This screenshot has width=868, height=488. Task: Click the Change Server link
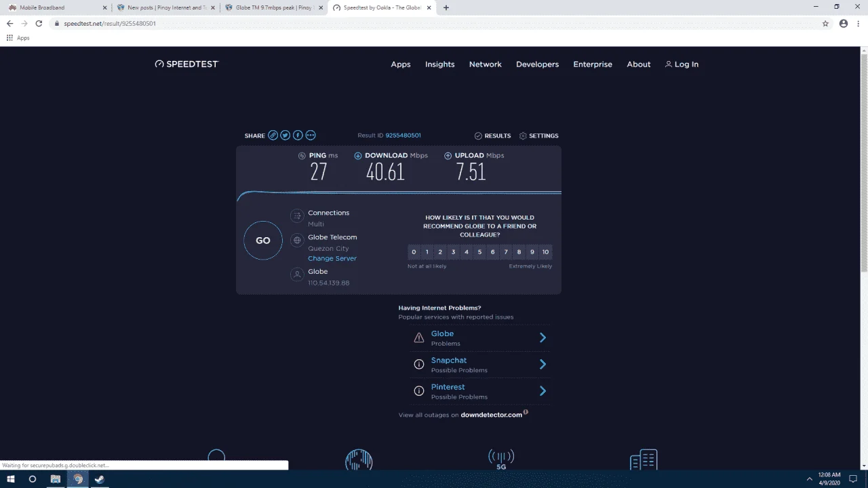click(332, 258)
